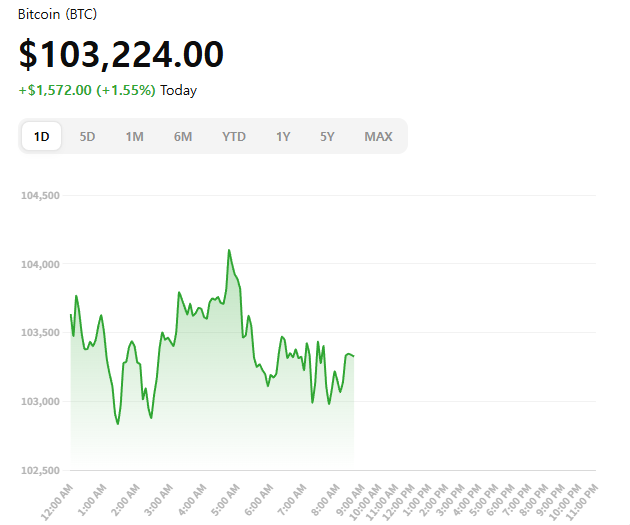Click the chart's lowest dip before 2:00 AM

click(117, 424)
